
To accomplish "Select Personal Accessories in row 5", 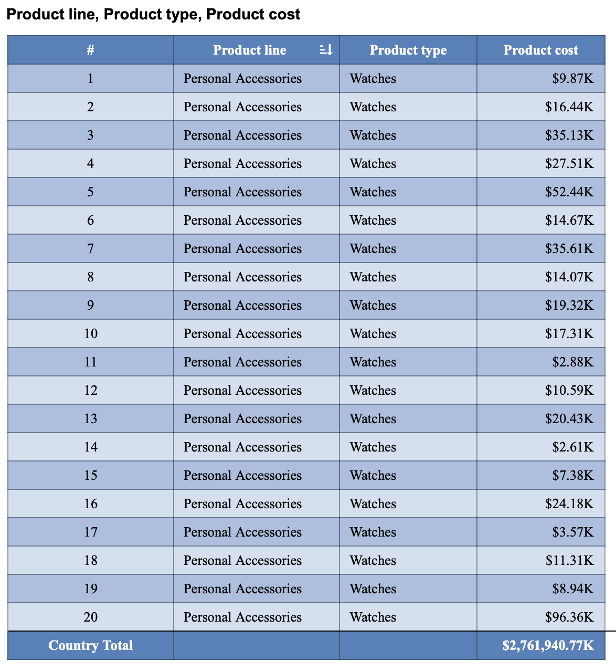I will (242, 192).
